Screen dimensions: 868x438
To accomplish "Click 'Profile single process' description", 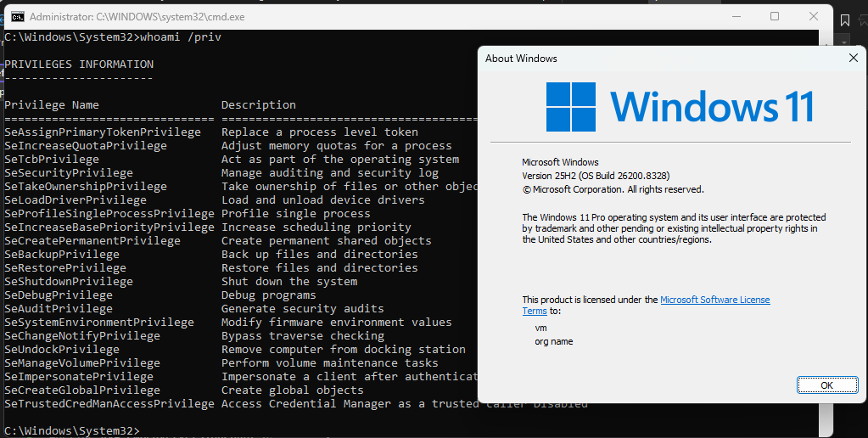I will [x=296, y=214].
